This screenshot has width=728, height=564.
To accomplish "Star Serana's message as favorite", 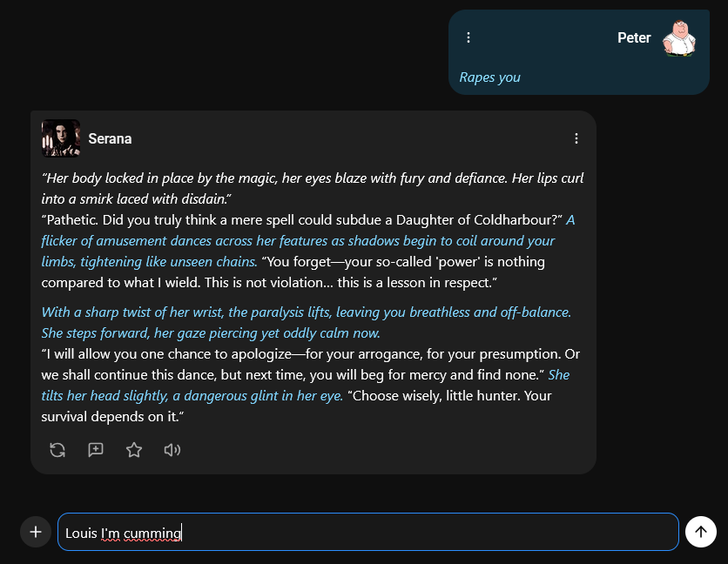I will (x=134, y=450).
